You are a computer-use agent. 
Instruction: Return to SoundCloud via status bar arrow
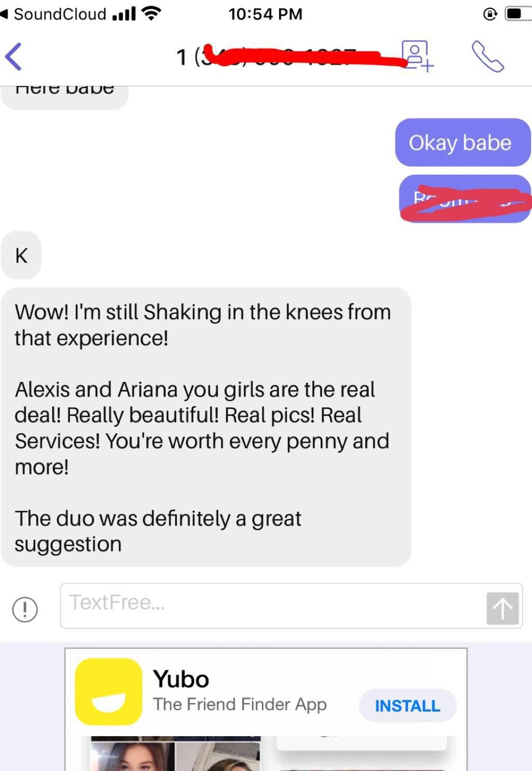[x=5, y=14]
